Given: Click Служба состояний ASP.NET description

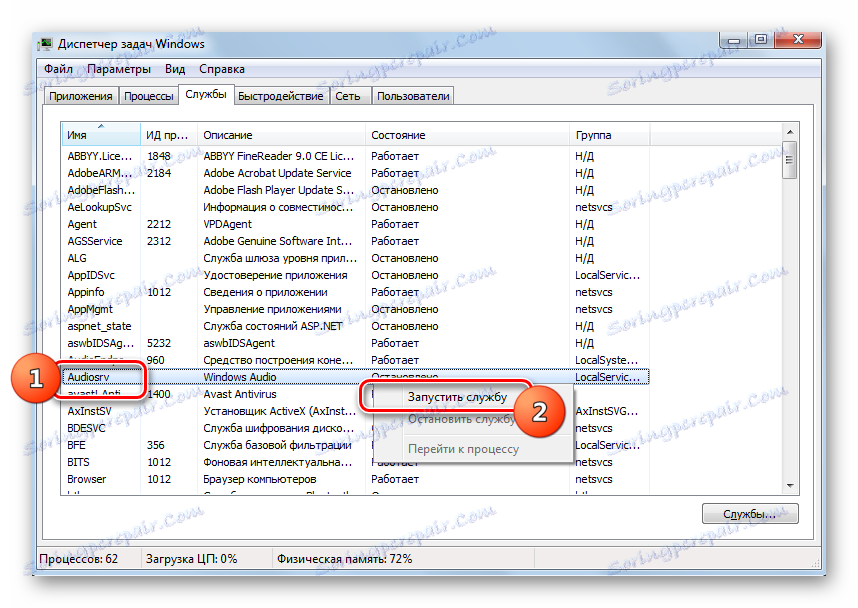Looking at the screenshot, I should click(x=273, y=326).
